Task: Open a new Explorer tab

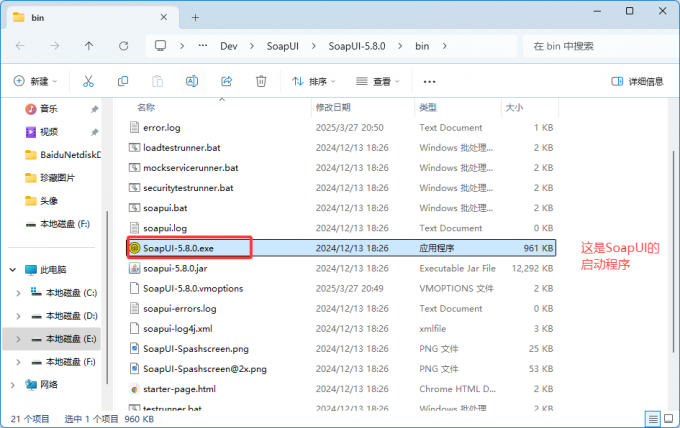Action: pyautogui.click(x=195, y=18)
